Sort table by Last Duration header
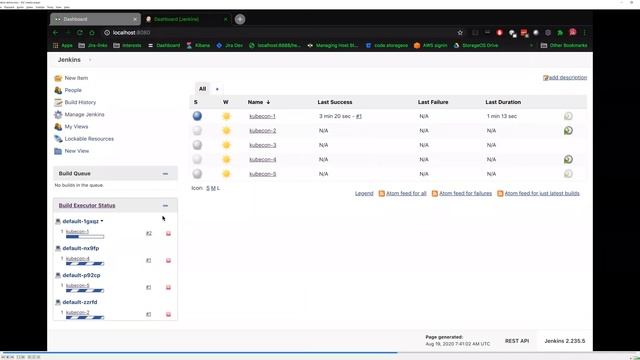 [x=503, y=102]
